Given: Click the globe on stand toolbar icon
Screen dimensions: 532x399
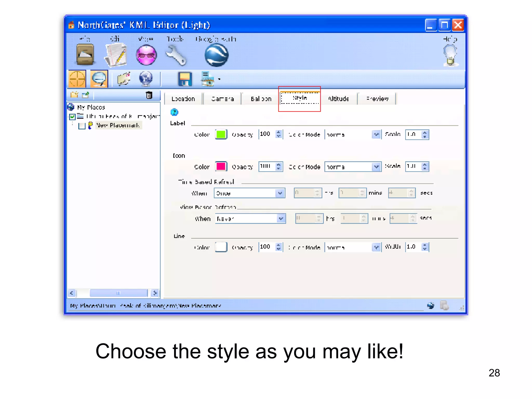Looking at the screenshot, I should pos(146,79).
